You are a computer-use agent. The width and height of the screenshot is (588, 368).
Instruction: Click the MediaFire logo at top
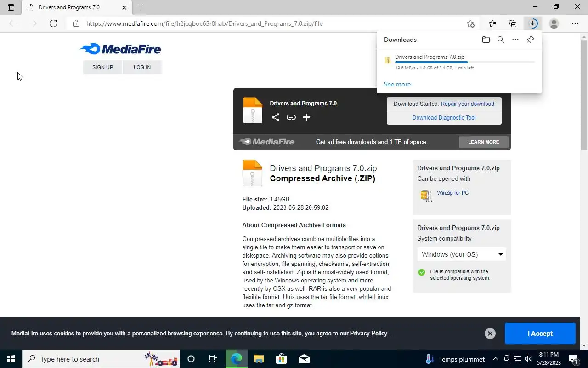[x=120, y=49]
